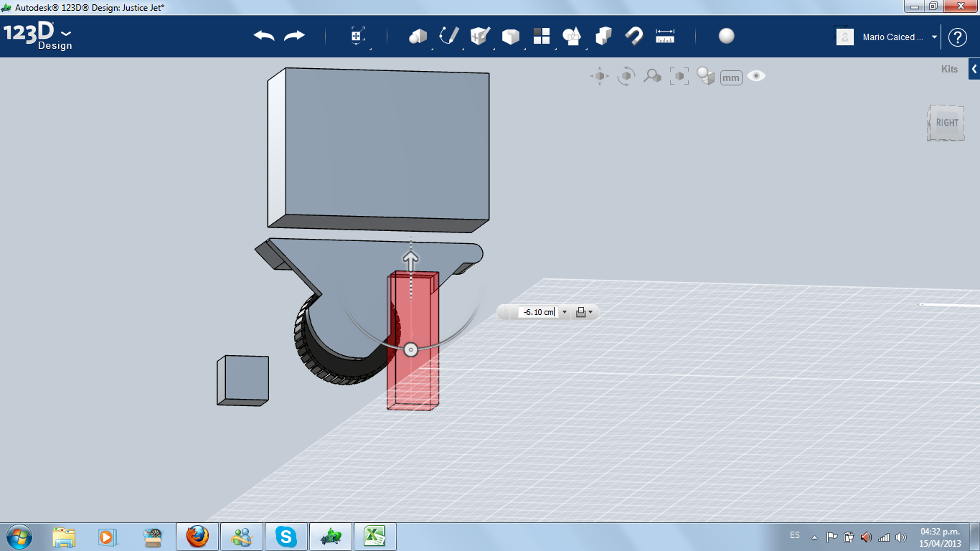
Task: Toggle the visibility eye options
Action: click(x=756, y=76)
